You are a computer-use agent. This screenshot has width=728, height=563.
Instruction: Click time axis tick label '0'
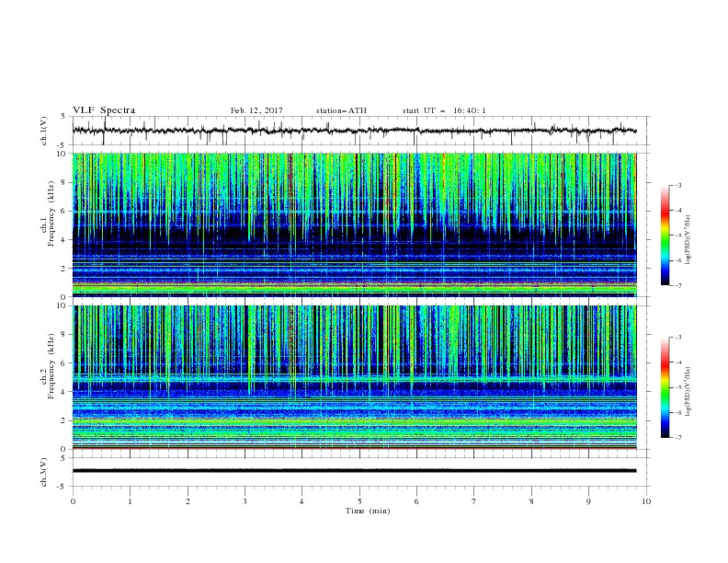click(x=73, y=501)
